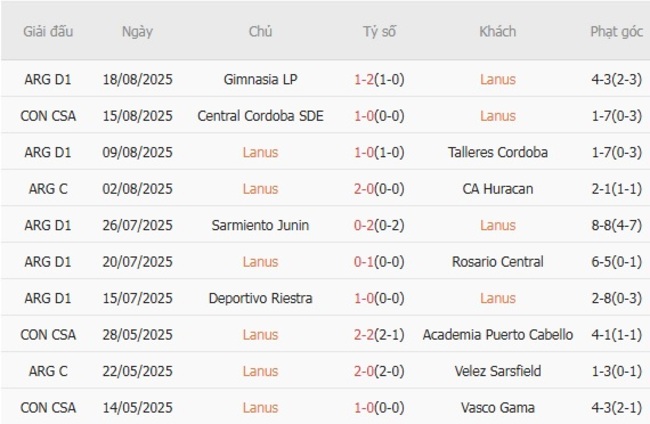
Task: Click the Khách column header
Action: click(x=498, y=31)
